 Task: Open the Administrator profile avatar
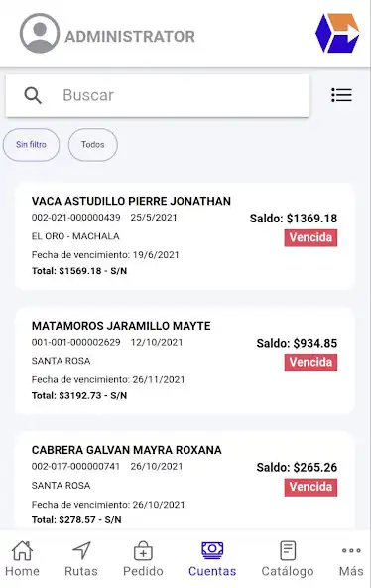pos(40,34)
